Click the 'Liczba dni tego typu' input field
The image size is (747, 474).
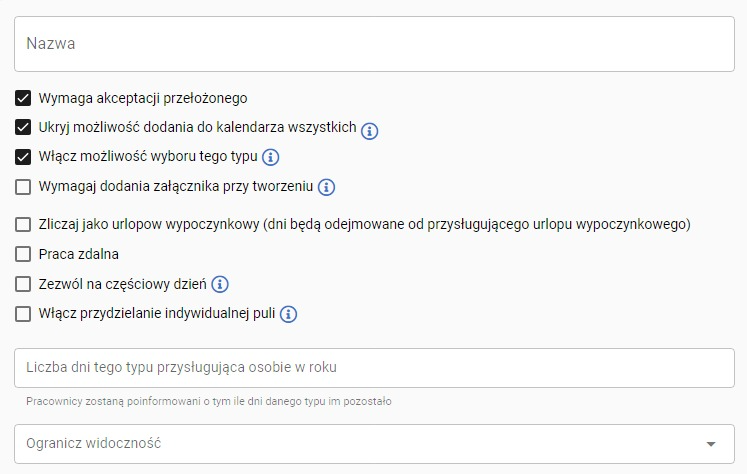[374, 368]
